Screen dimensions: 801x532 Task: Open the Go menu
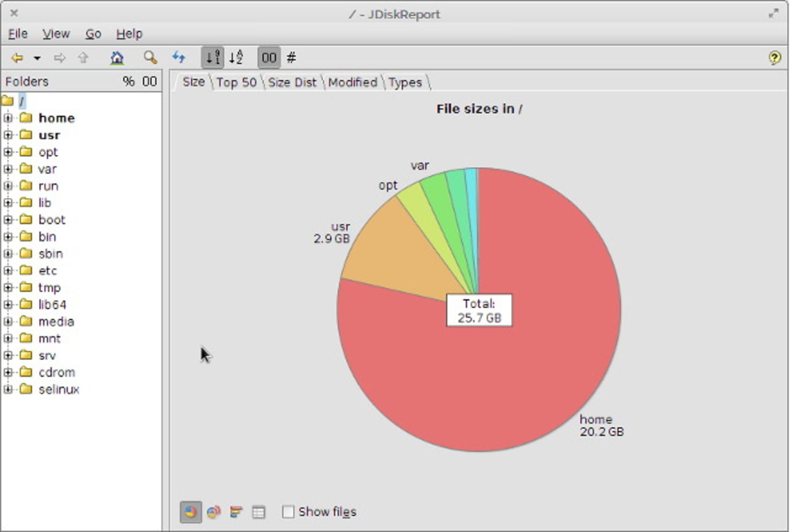(x=93, y=34)
